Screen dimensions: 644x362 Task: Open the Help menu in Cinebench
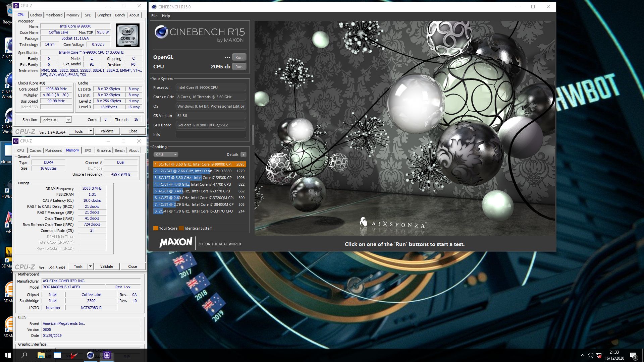166,16
